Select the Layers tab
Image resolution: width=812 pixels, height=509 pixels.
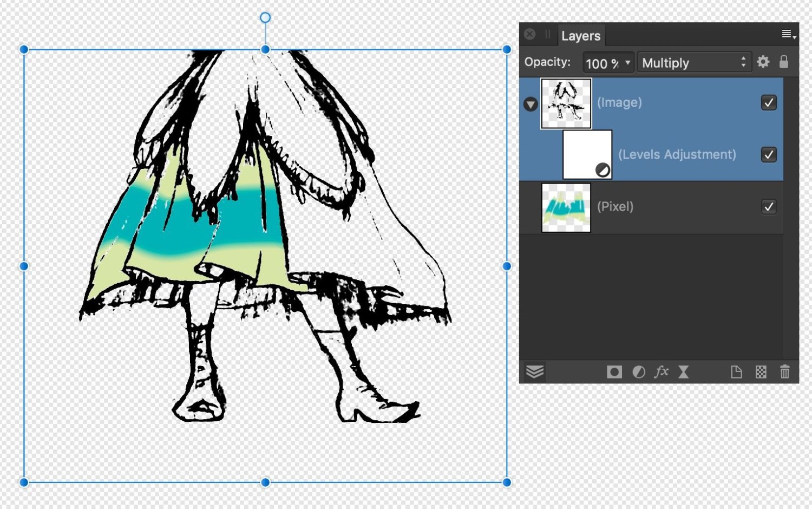pyautogui.click(x=581, y=36)
